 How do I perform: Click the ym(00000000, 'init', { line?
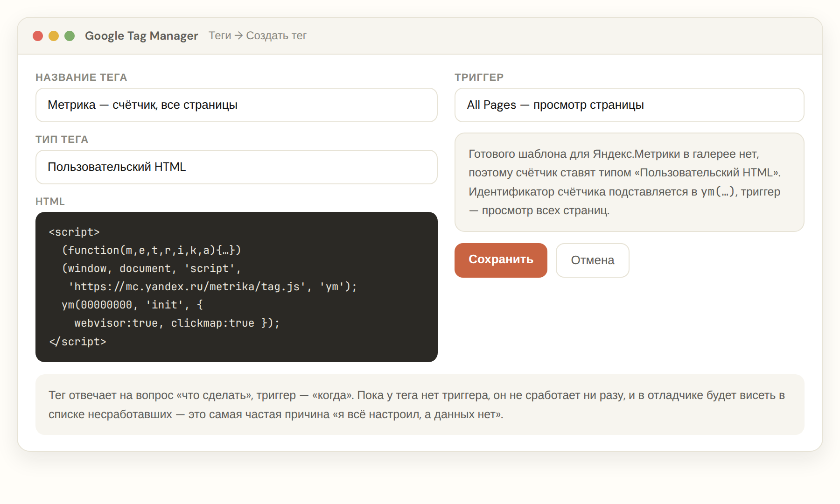(132, 305)
